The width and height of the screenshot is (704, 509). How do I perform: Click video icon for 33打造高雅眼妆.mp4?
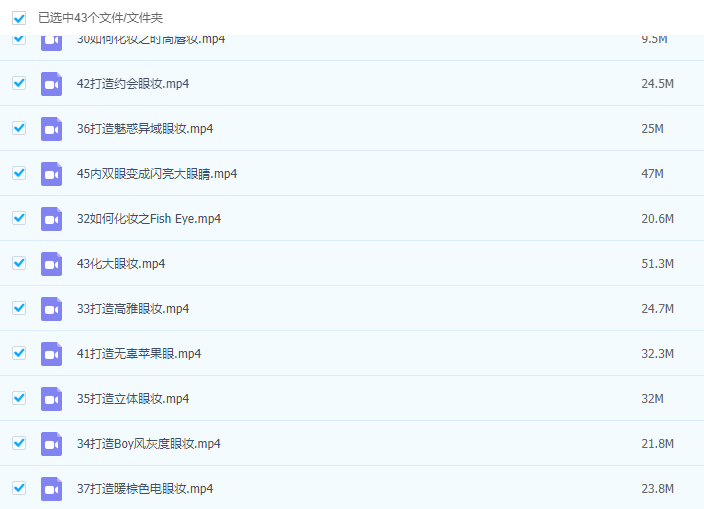pyautogui.click(x=51, y=309)
